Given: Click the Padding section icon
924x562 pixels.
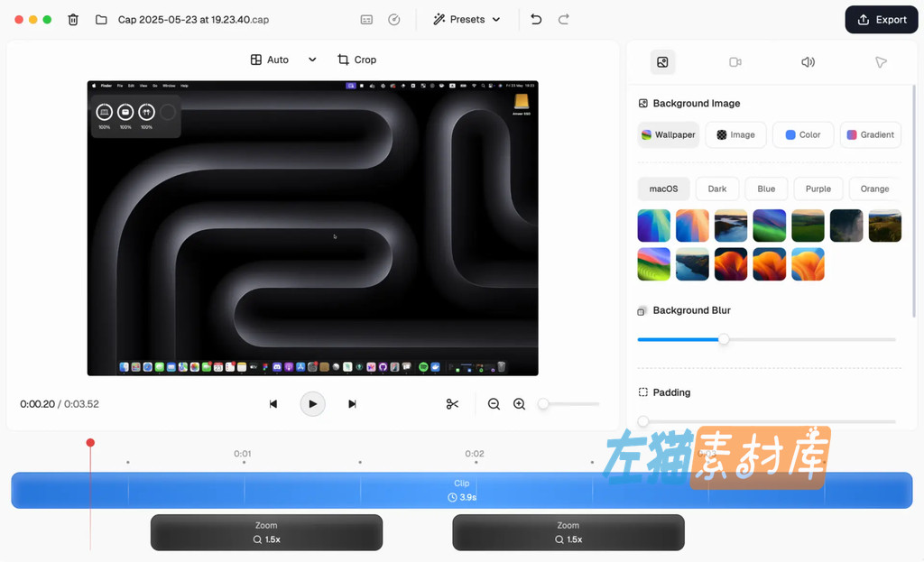Looking at the screenshot, I should point(642,392).
